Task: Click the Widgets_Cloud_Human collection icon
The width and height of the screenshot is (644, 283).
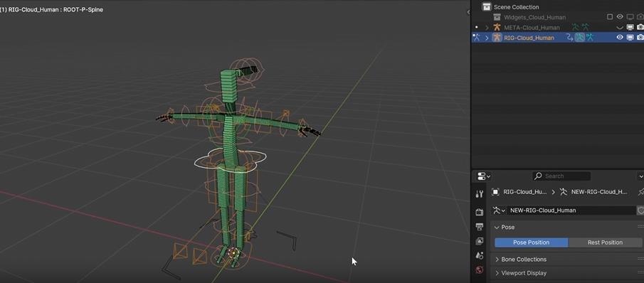Action: (497, 17)
